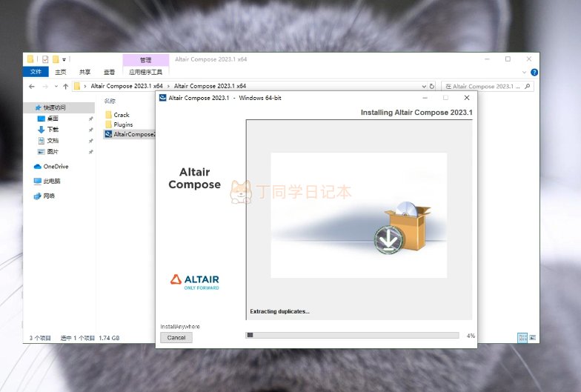Click the pin icon beside 文档
Screen dimensions: 581x392
(x=90, y=141)
